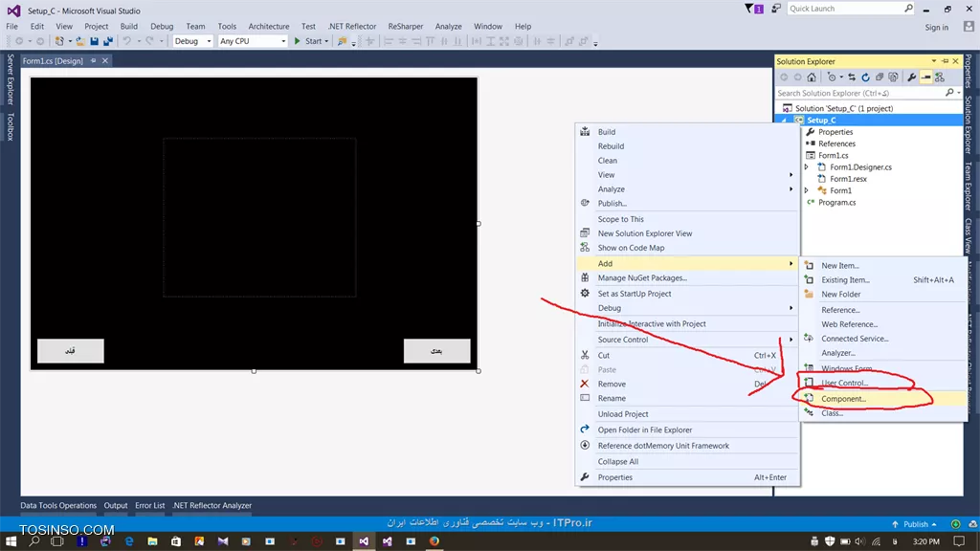Open the ReSharper menu
The width and height of the screenshot is (980, 551).
405,26
